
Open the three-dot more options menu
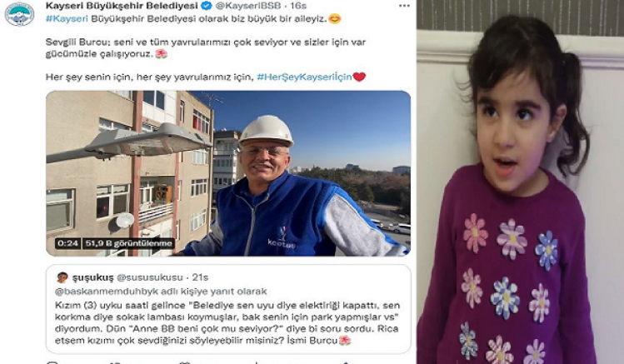click(x=404, y=6)
